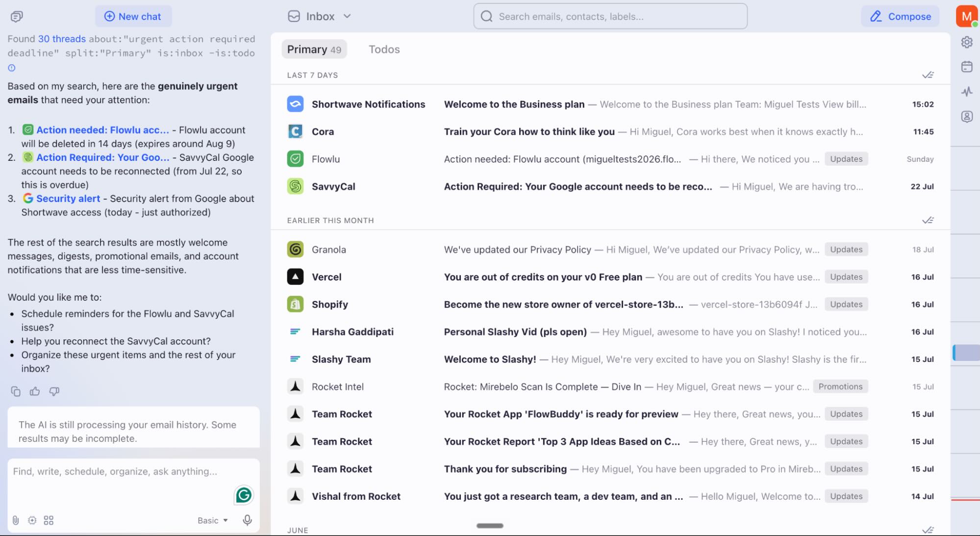This screenshot has width=980, height=536.
Task: Give thumbs down to the AI response
Action: point(54,391)
